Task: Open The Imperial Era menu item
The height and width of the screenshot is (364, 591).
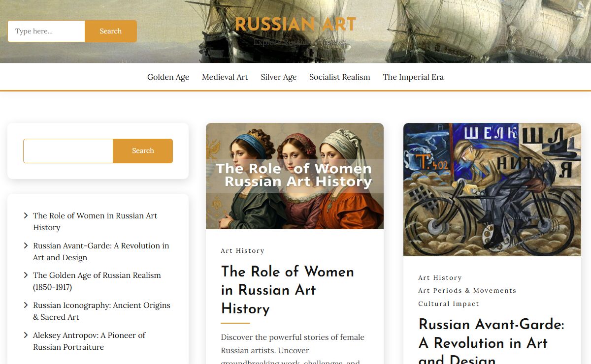Action: tap(413, 77)
